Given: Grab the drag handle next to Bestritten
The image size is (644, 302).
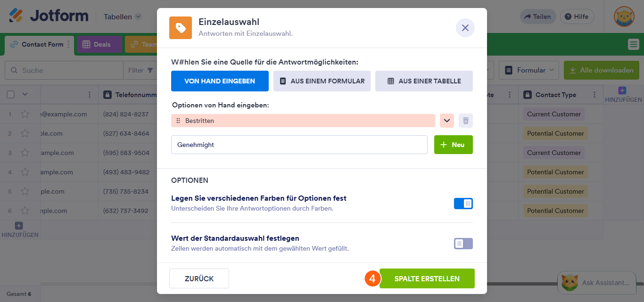Looking at the screenshot, I should pyautogui.click(x=178, y=121).
